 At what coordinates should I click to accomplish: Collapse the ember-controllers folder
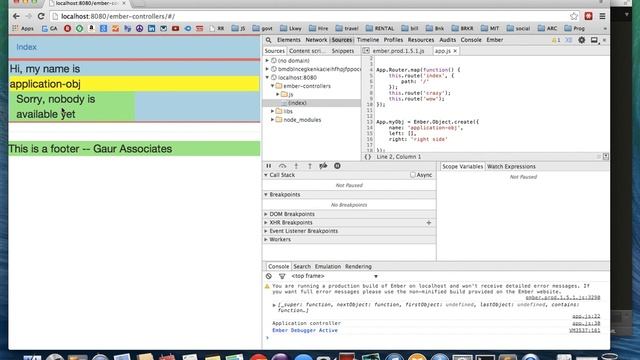point(272,86)
